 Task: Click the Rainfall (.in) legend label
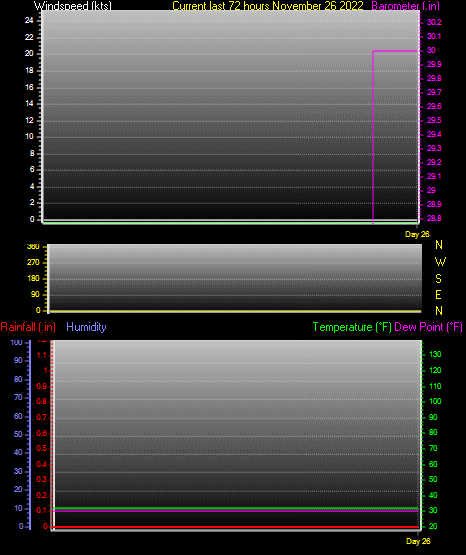pyautogui.click(x=28, y=327)
